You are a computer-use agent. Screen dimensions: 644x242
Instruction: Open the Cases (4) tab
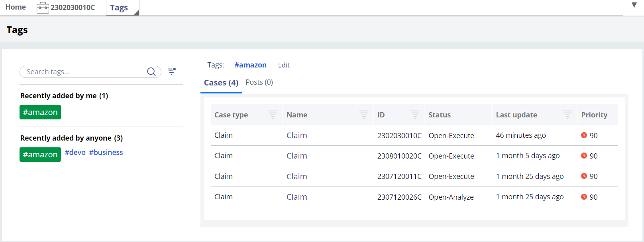coord(221,83)
